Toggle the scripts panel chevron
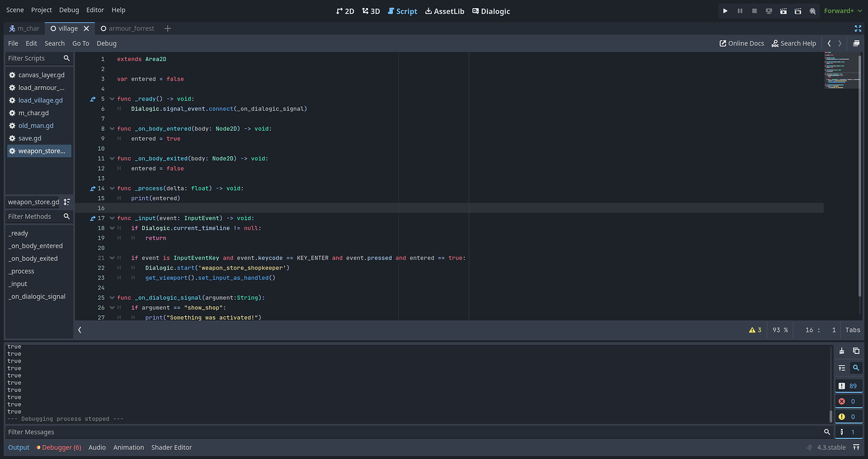Image resolution: width=868 pixels, height=459 pixels. tap(80, 329)
